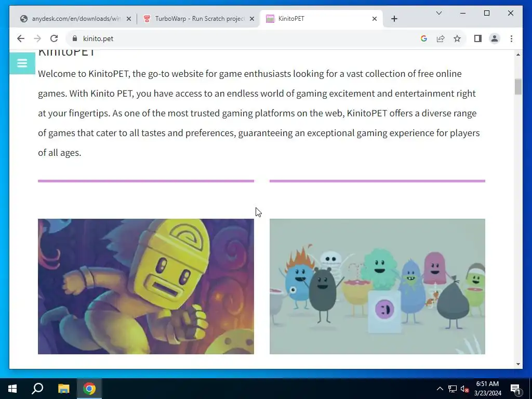532x399 pixels.
Task: Show hidden system tray icons
Action: tap(440, 389)
